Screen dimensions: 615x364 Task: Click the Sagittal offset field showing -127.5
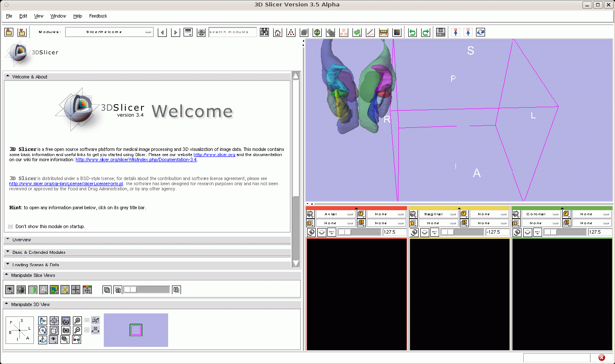click(x=497, y=232)
